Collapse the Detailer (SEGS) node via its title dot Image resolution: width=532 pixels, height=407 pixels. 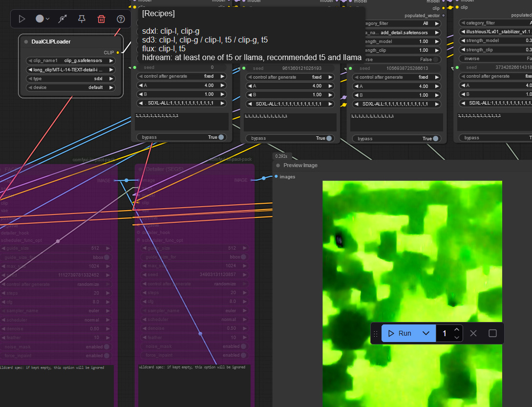point(141,169)
